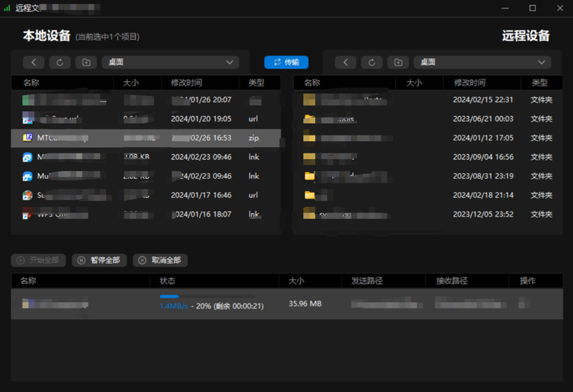This screenshot has width=573, height=392.
Task: Select local WPS lnk file modified 2024/01/16
Action: click(x=146, y=214)
